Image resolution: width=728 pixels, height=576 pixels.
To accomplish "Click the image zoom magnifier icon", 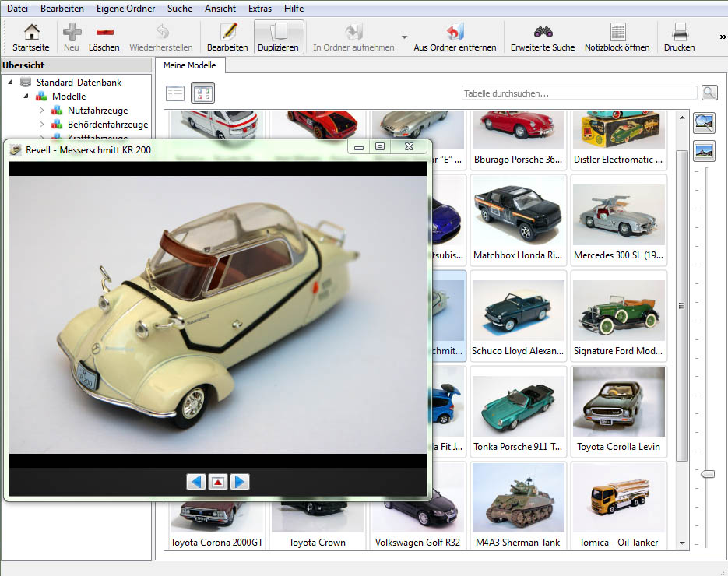I will pyautogui.click(x=704, y=123).
